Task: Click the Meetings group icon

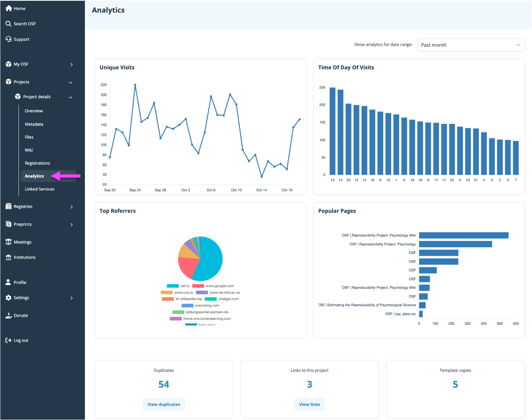Action: 8,242
